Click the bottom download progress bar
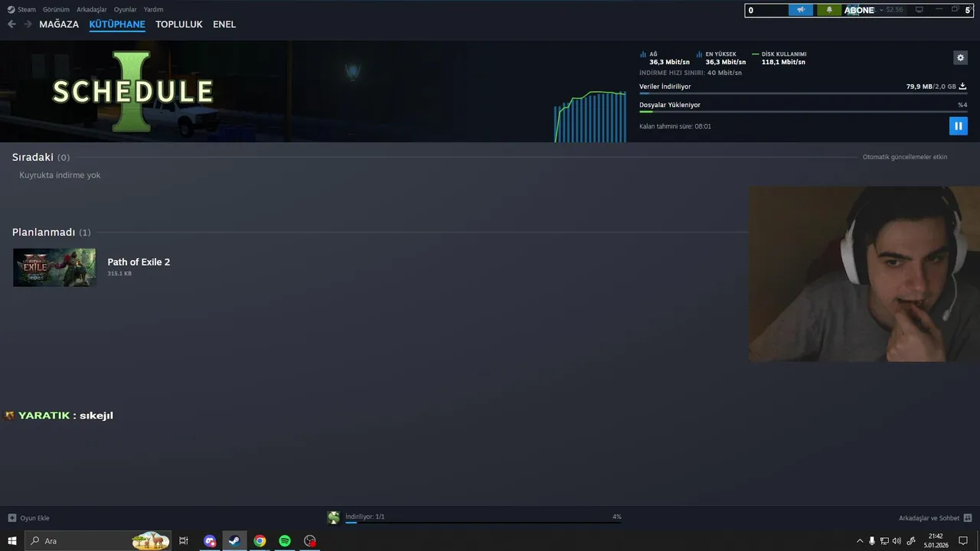Image resolution: width=980 pixels, height=551 pixels. [x=482, y=523]
